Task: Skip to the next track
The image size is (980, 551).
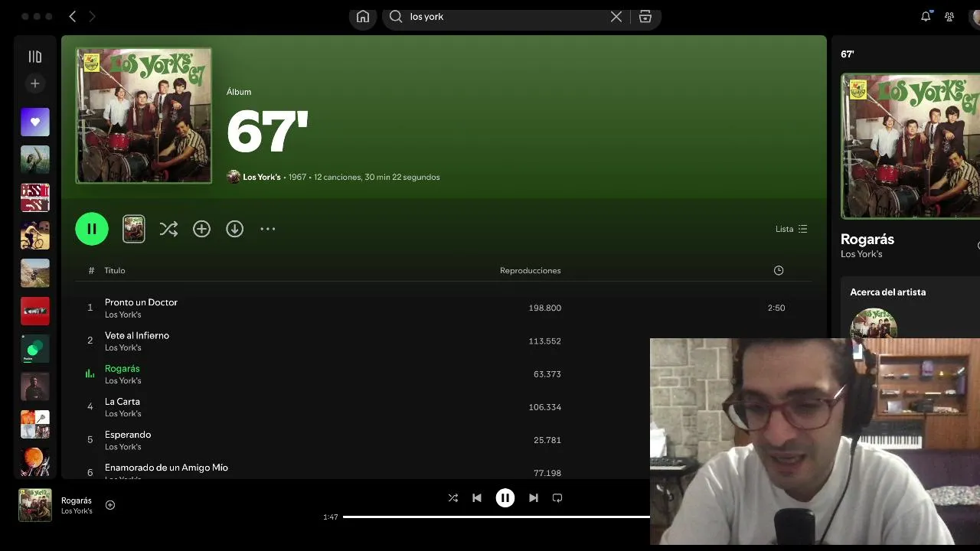Action: click(534, 497)
